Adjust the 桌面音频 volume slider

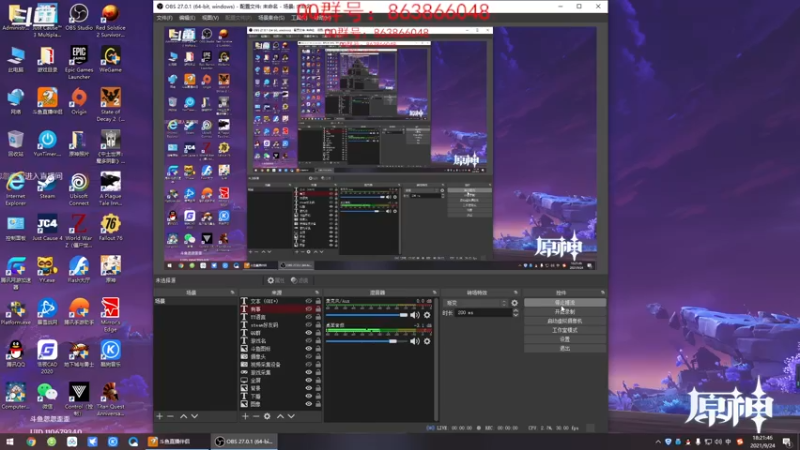click(367, 341)
